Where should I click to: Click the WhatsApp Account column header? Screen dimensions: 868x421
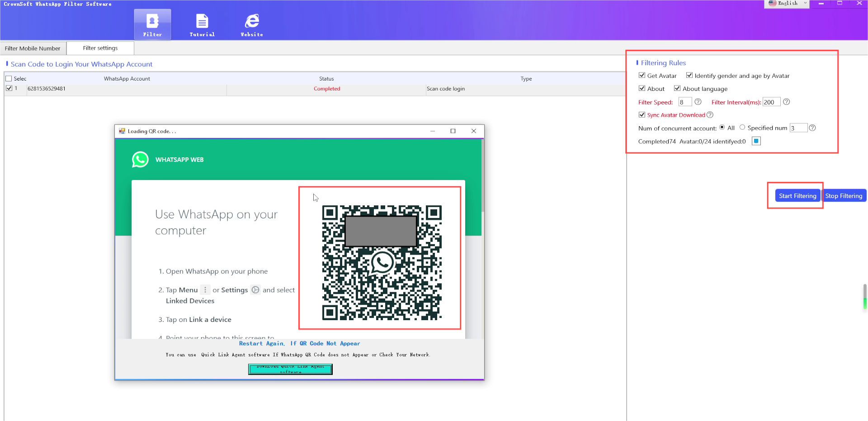(x=127, y=79)
